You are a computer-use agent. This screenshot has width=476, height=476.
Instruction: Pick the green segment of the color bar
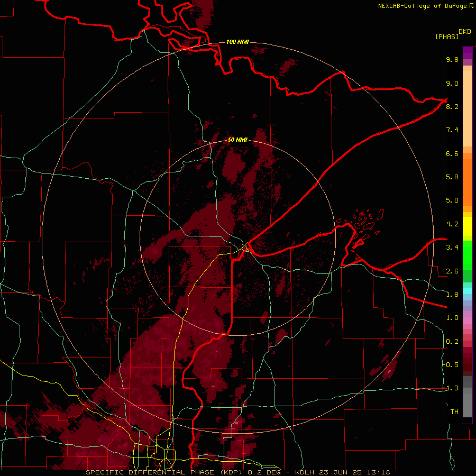pyautogui.click(x=467, y=255)
